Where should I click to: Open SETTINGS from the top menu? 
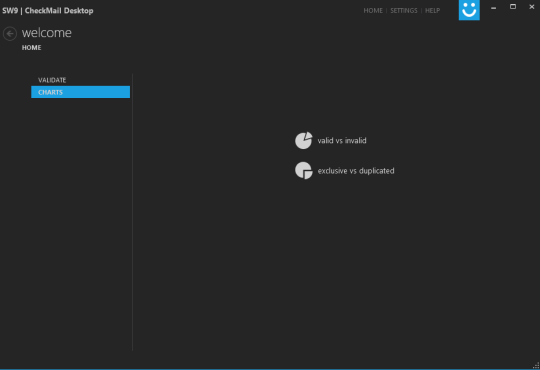click(x=404, y=11)
